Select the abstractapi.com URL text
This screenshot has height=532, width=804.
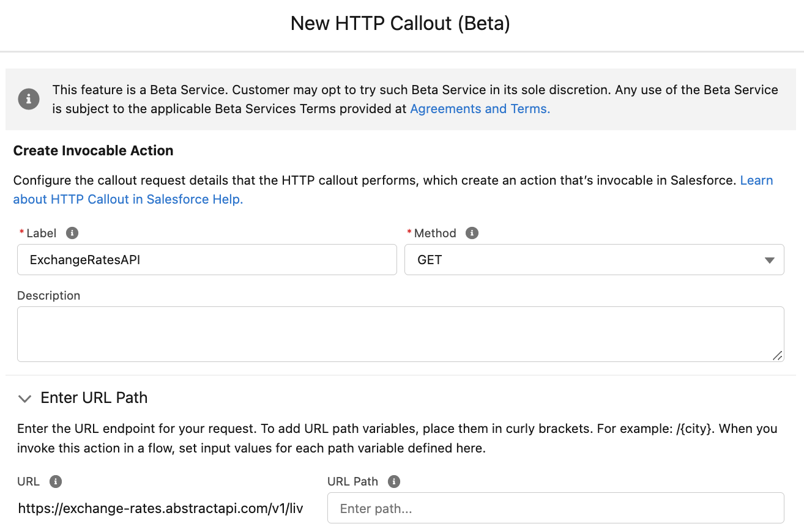(x=160, y=508)
